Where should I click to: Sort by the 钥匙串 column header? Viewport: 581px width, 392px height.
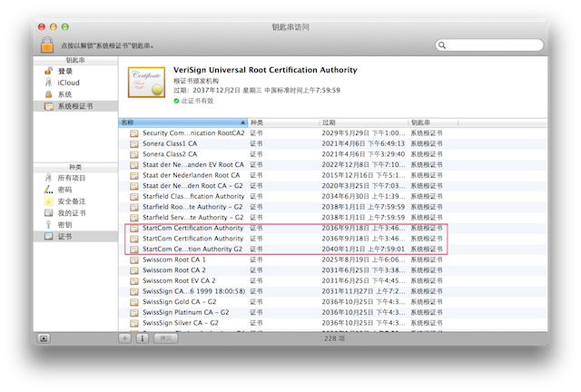click(433, 122)
